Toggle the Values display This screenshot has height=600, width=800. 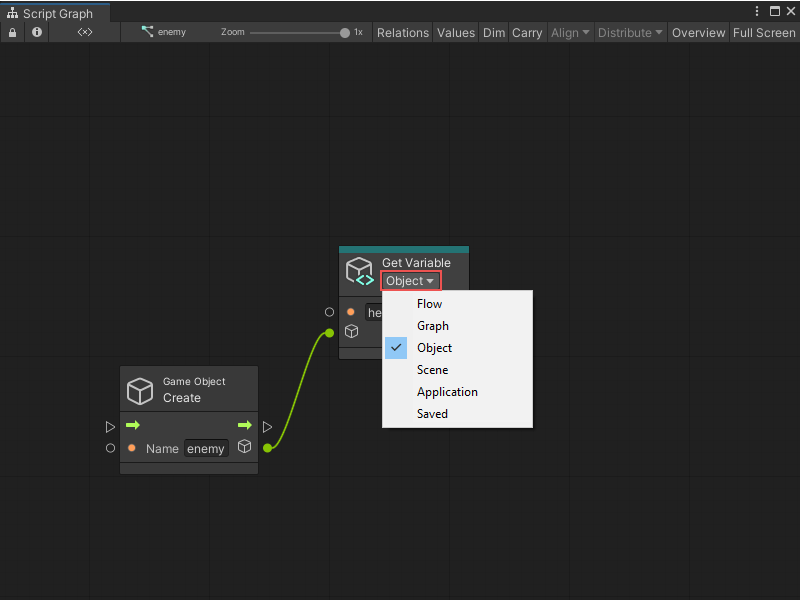coord(456,32)
